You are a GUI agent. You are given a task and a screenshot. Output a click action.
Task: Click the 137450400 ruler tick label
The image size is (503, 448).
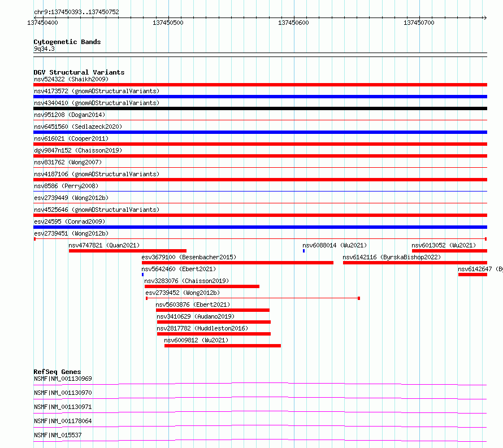point(42,23)
